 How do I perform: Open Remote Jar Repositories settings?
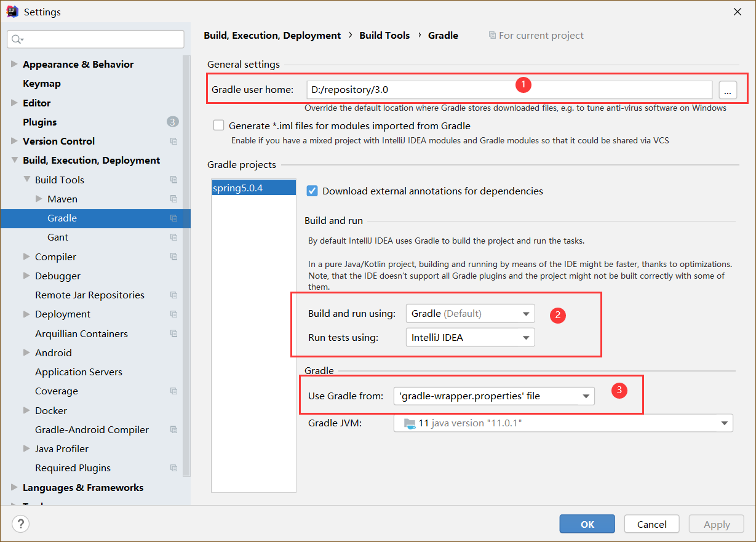pos(90,295)
